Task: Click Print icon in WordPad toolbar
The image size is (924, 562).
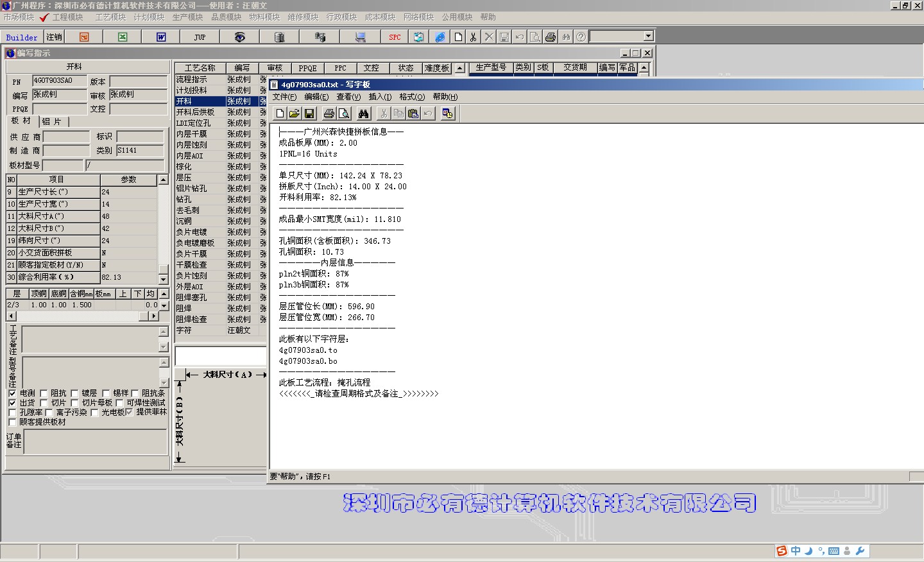Action: [329, 114]
